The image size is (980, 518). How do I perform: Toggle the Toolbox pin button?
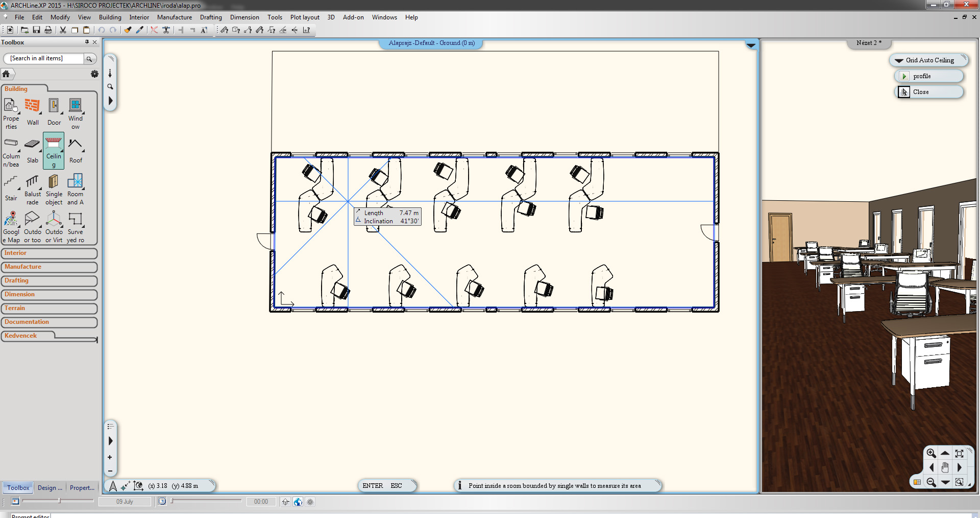pos(87,42)
